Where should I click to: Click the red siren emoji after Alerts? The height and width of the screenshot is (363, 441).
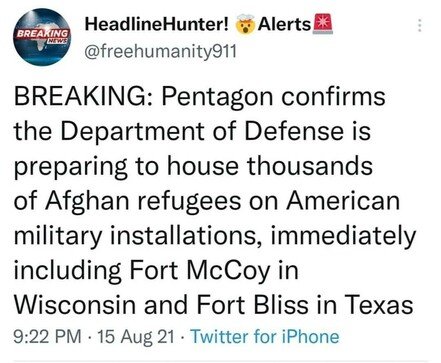(322, 24)
